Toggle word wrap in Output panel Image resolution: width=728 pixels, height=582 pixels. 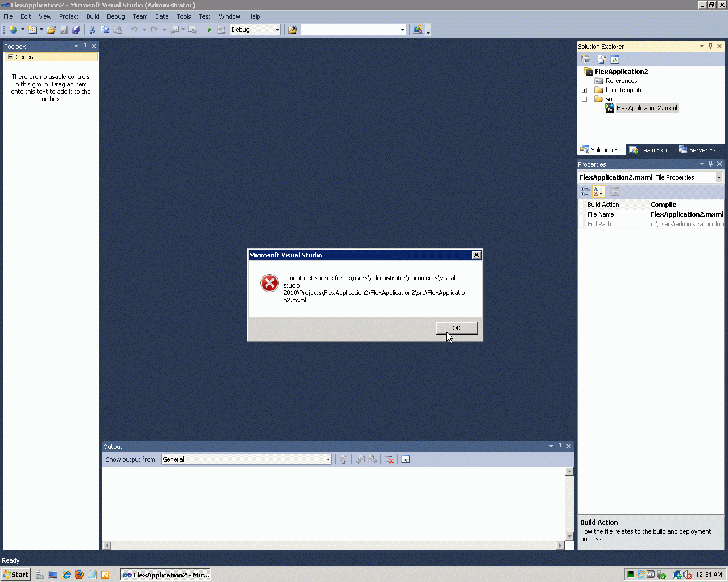click(406, 459)
